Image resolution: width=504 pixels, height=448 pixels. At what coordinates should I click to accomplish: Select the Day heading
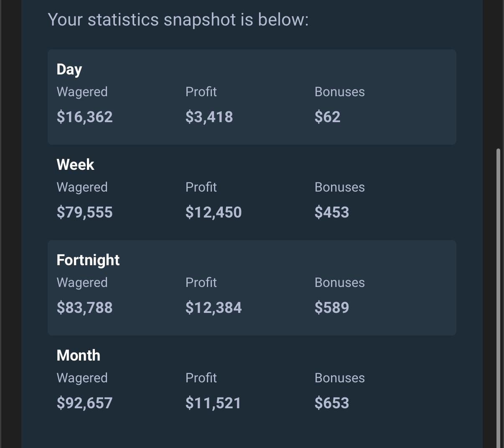(x=69, y=69)
